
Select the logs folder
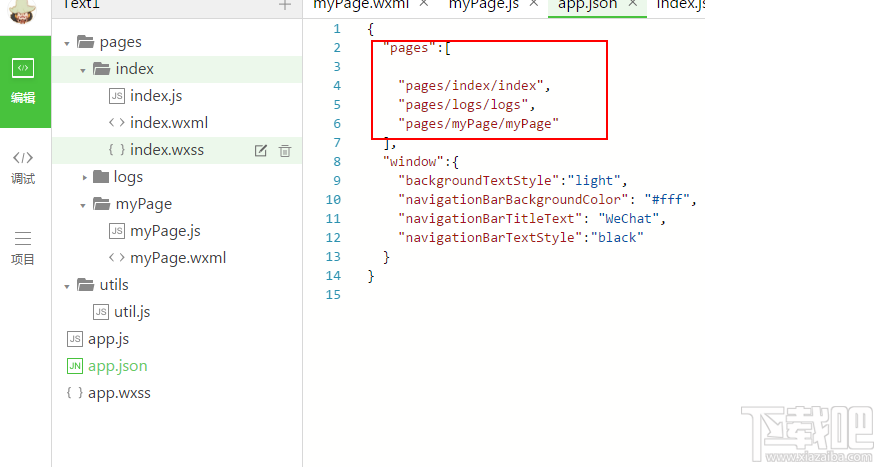(x=177, y=177)
